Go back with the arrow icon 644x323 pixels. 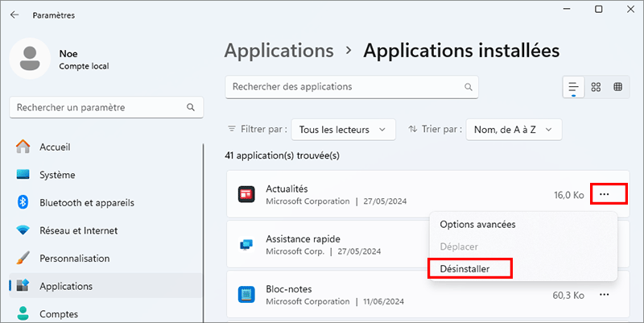(x=14, y=15)
